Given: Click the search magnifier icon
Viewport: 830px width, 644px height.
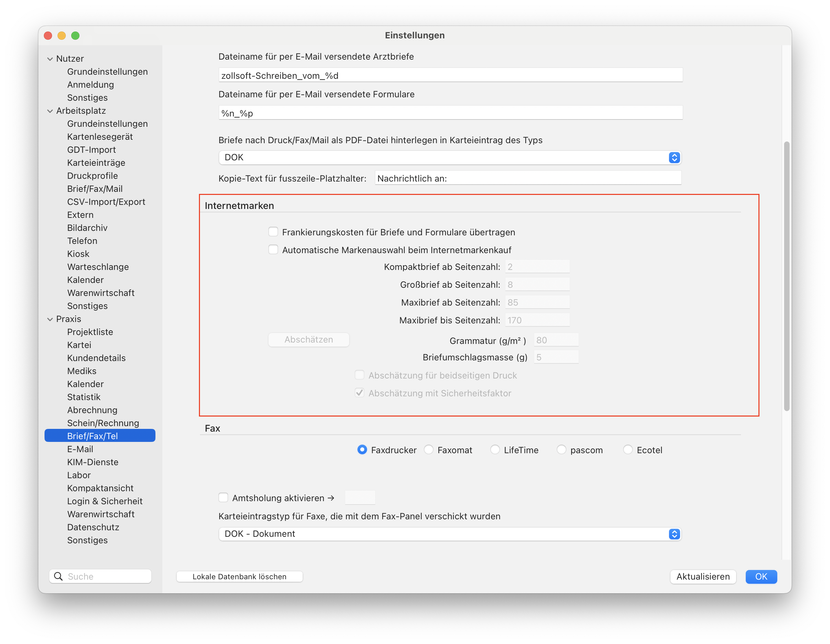Looking at the screenshot, I should click(58, 576).
